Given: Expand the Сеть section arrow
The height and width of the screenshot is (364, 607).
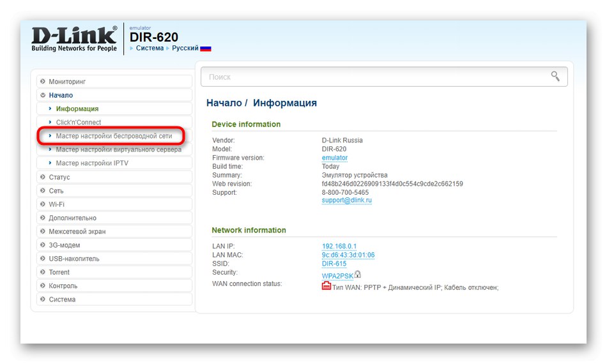Looking at the screenshot, I should point(43,190).
